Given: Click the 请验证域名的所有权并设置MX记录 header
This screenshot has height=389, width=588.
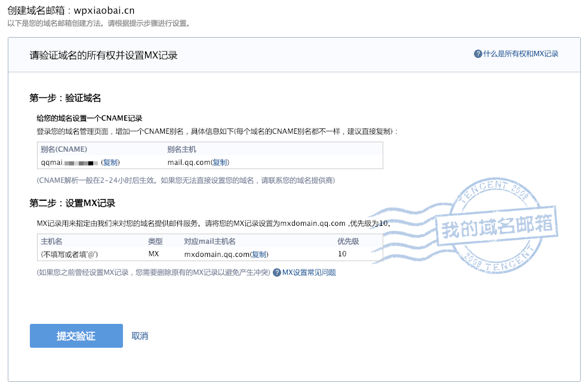Looking at the screenshot, I should (x=103, y=56).
